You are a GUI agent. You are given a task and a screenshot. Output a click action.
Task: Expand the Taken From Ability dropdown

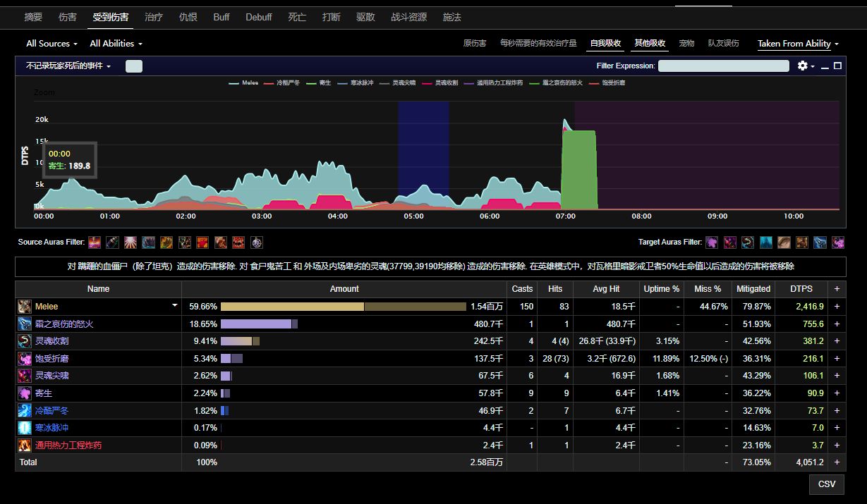[x=798, y=44]
